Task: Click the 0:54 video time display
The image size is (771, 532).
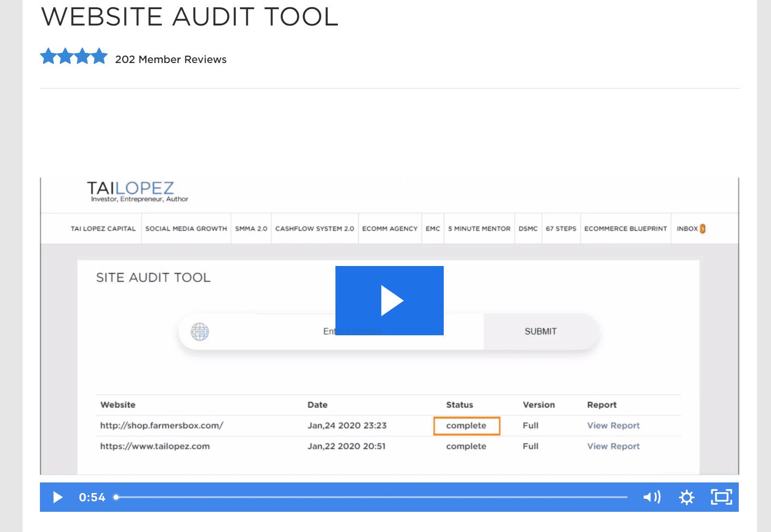Action: pos(92,497)
